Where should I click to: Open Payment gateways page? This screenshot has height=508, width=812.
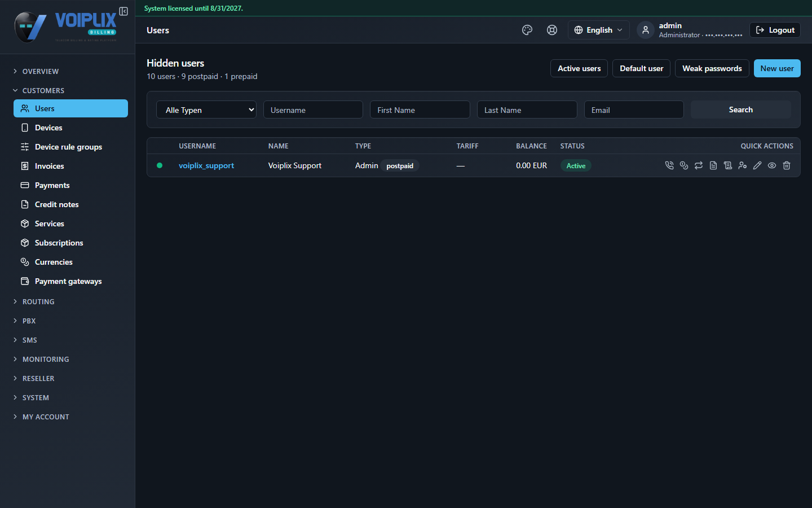(70, 281)
